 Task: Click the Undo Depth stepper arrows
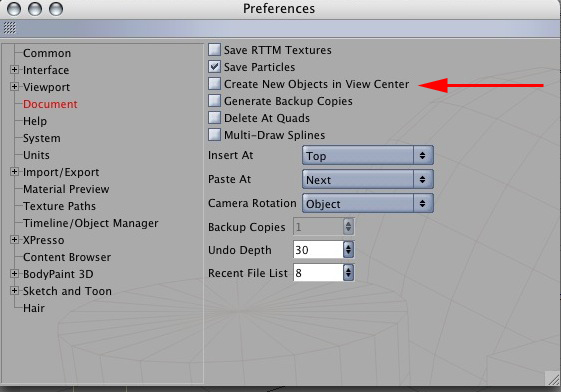click(348, 250)
